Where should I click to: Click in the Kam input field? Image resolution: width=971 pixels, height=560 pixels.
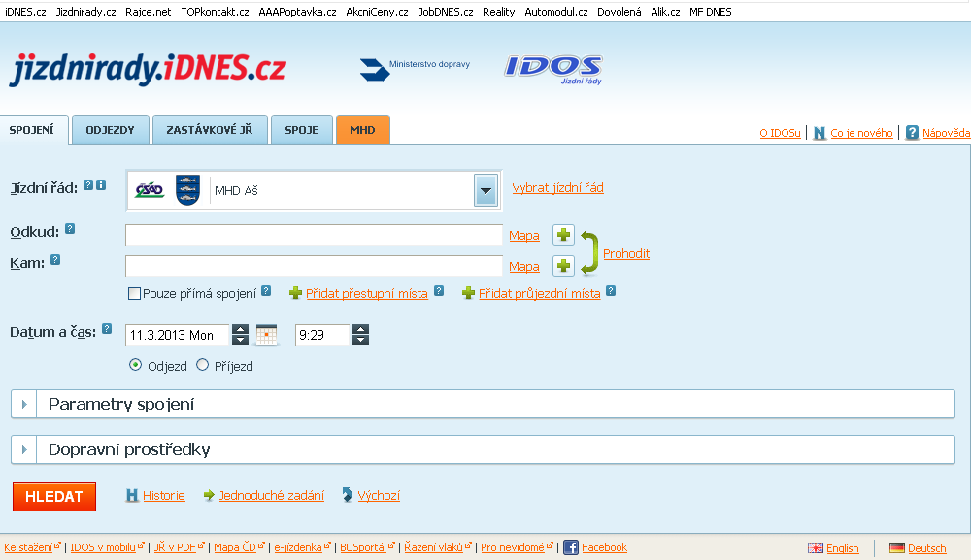(314, 266)
